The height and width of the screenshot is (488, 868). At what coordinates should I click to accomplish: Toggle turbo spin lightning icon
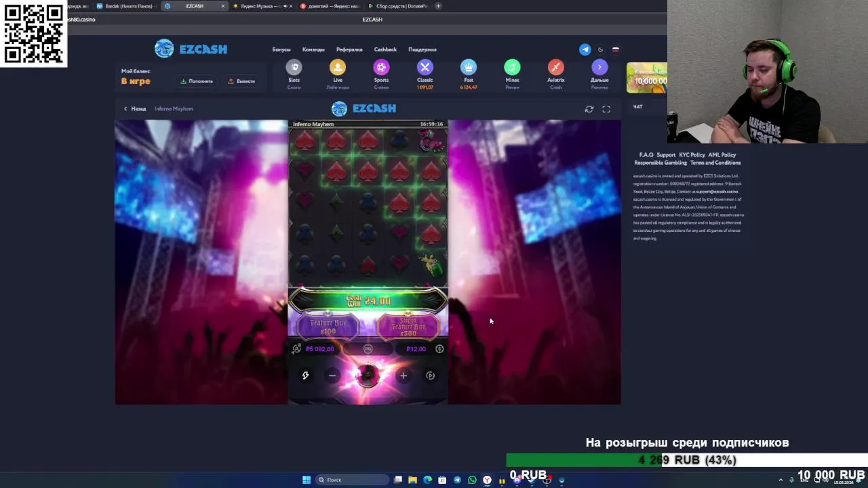tap(305, 375)
